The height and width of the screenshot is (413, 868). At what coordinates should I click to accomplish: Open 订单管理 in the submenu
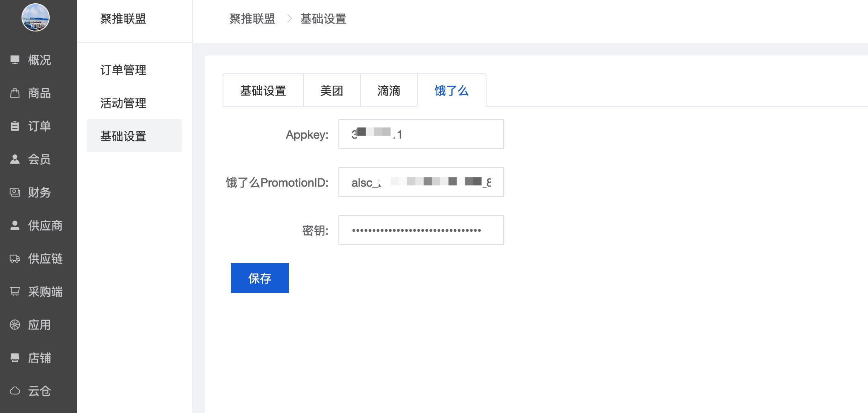pyautogui.click(x=123, y=70)
